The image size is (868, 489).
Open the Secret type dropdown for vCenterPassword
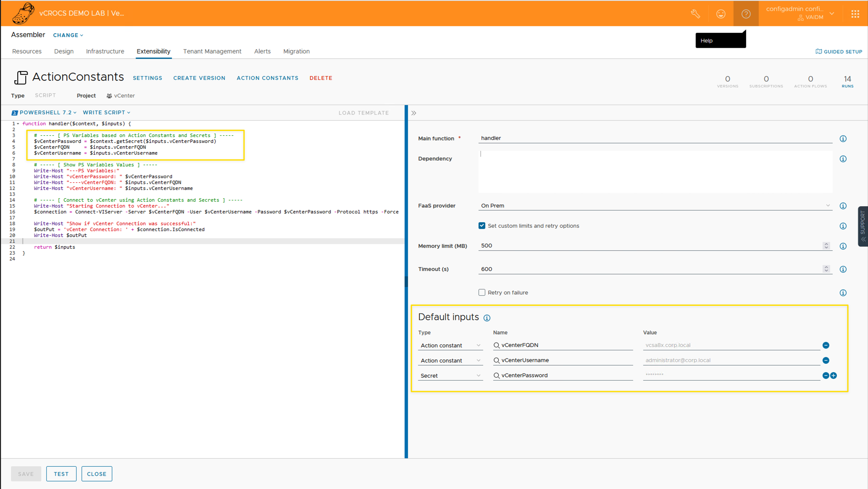point(450,376)
